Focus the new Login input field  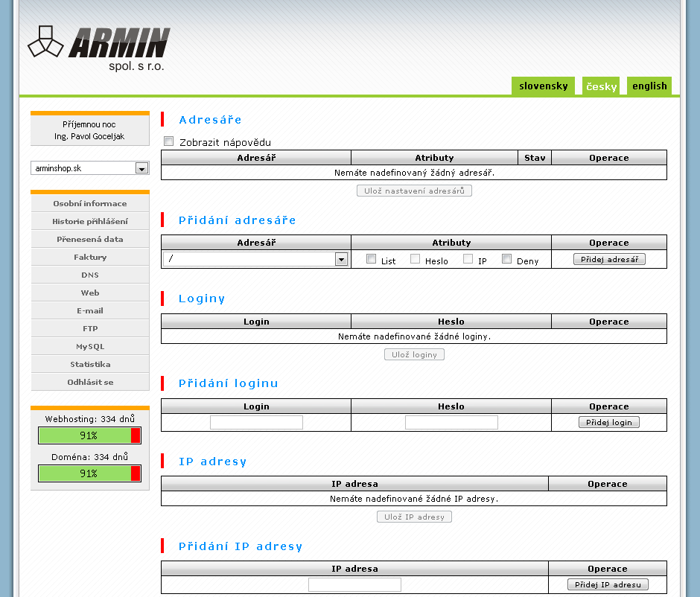256,422
